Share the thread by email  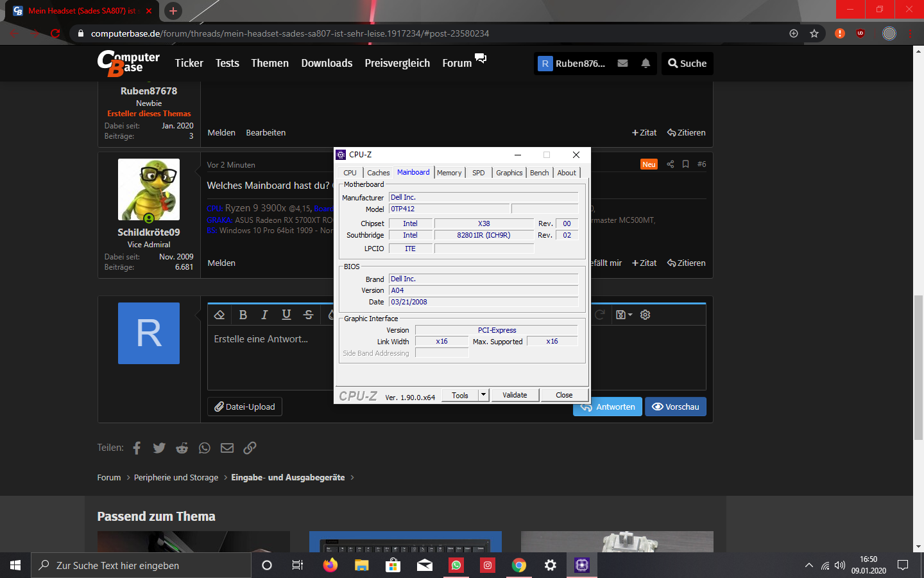point(227,448)
